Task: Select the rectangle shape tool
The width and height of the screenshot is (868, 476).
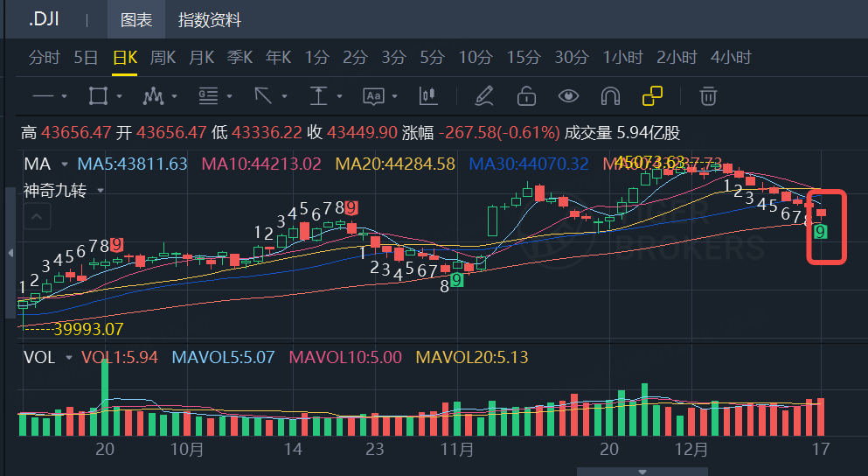Action: 98,96
